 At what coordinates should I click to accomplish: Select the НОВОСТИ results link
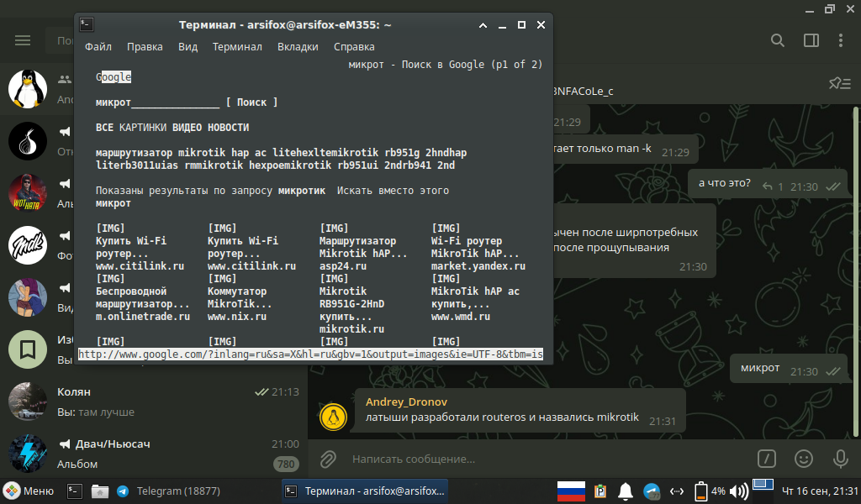[x=228, y=127]
